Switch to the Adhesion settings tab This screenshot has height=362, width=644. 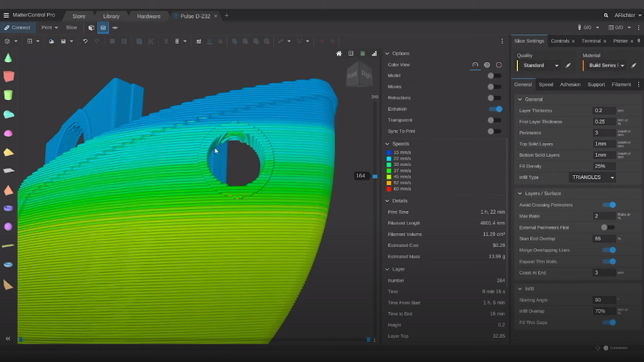pyautogui.click(x=570, y=84)
